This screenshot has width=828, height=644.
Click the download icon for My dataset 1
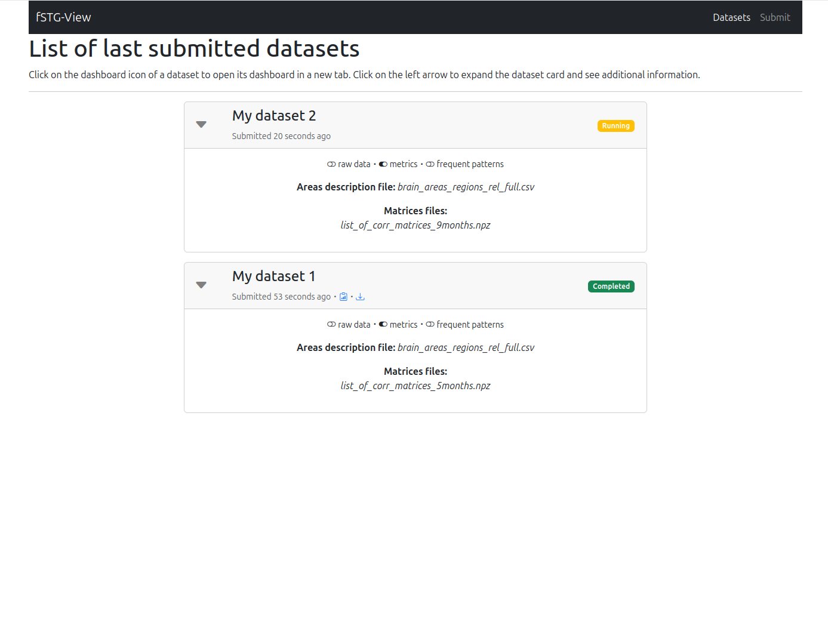[x=360, y=297]
